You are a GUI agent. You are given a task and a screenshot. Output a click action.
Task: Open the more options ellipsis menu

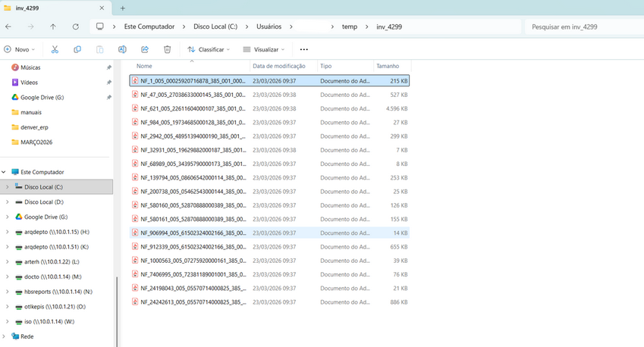pyautogui.click(x=304, y=49)
